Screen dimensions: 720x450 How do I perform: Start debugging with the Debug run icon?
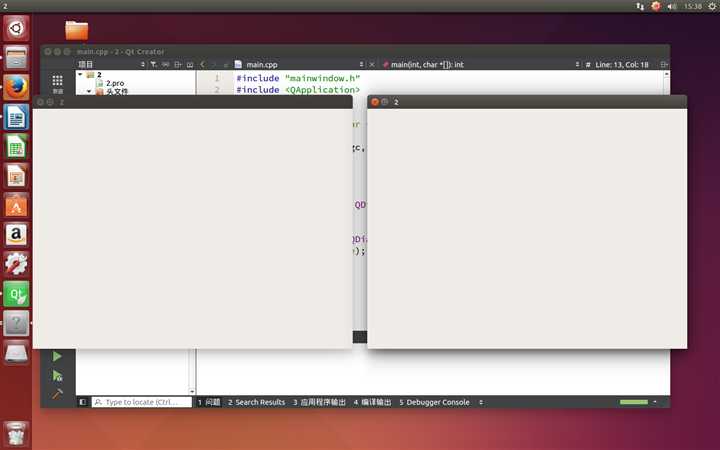[x=57, y=376]
